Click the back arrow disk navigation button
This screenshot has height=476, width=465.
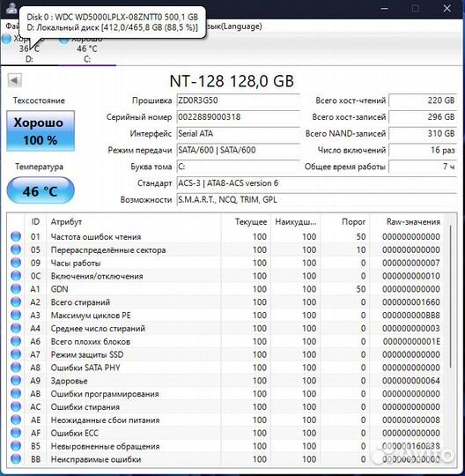14,80
